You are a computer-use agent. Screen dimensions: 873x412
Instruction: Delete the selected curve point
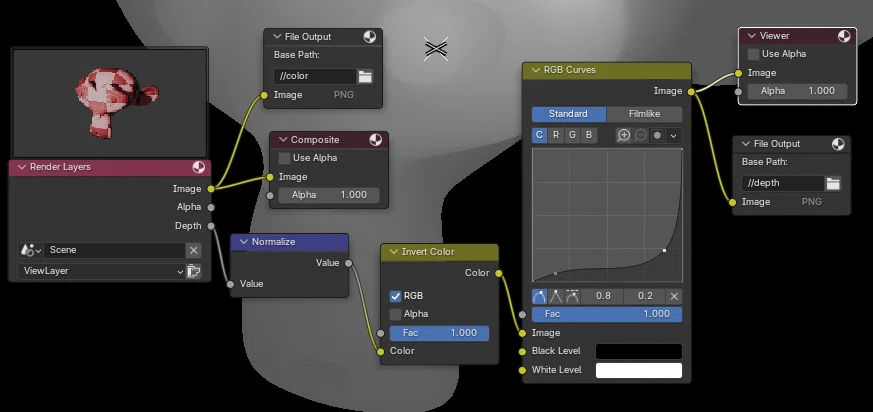coord(674,296)
